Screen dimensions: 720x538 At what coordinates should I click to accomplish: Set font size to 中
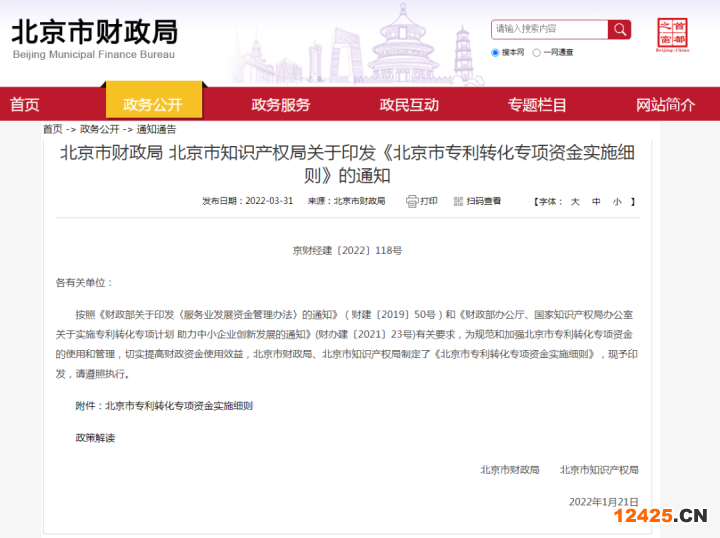click(x=596, y=201)
